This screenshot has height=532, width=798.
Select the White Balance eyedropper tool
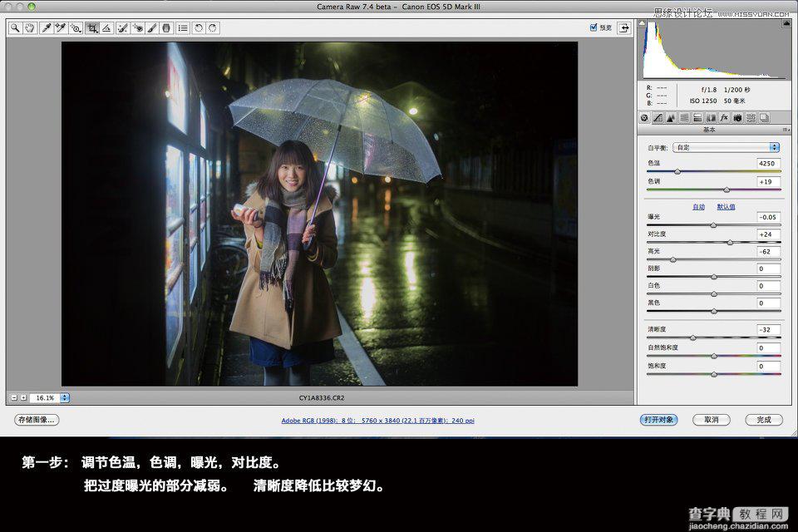(47, 28)
